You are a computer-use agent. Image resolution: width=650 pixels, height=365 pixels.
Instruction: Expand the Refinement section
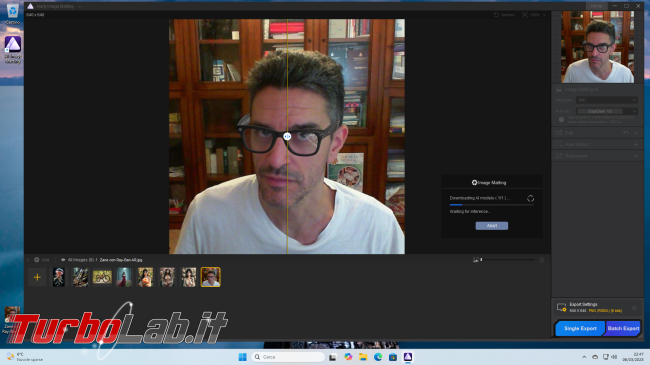pyautogui.click(x=636, y=156)
